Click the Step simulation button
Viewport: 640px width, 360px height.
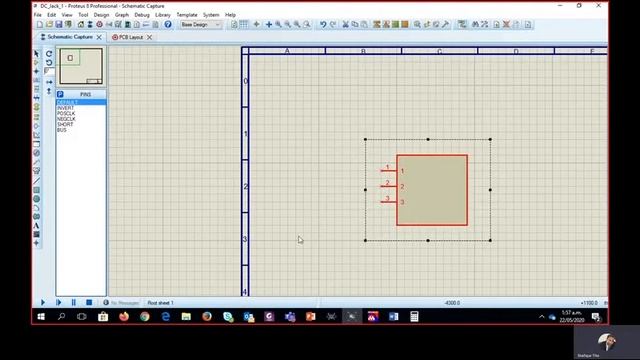58,302
